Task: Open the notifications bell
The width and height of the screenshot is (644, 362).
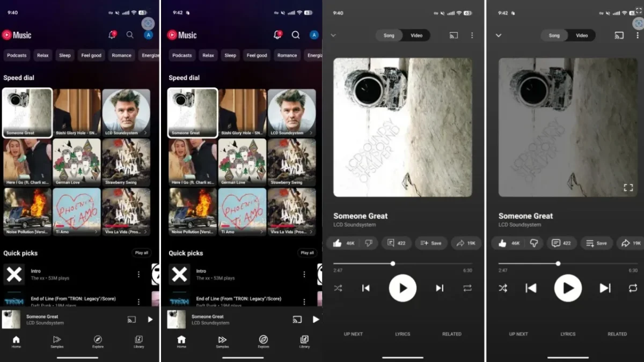Action: tap(111, 34)
